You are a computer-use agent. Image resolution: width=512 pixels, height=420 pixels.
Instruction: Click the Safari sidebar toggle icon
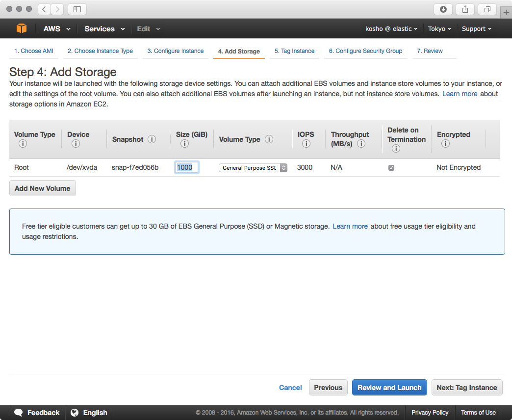[x=77, y=9]
